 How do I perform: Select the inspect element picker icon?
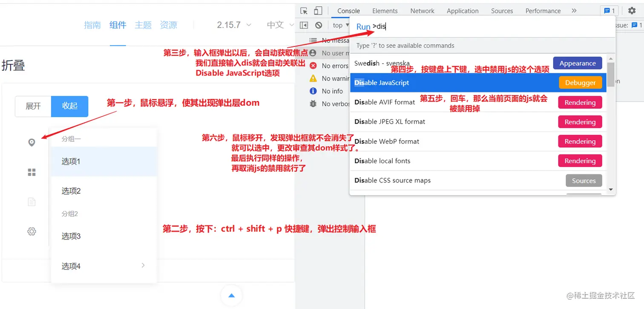[x=304, y=11]
